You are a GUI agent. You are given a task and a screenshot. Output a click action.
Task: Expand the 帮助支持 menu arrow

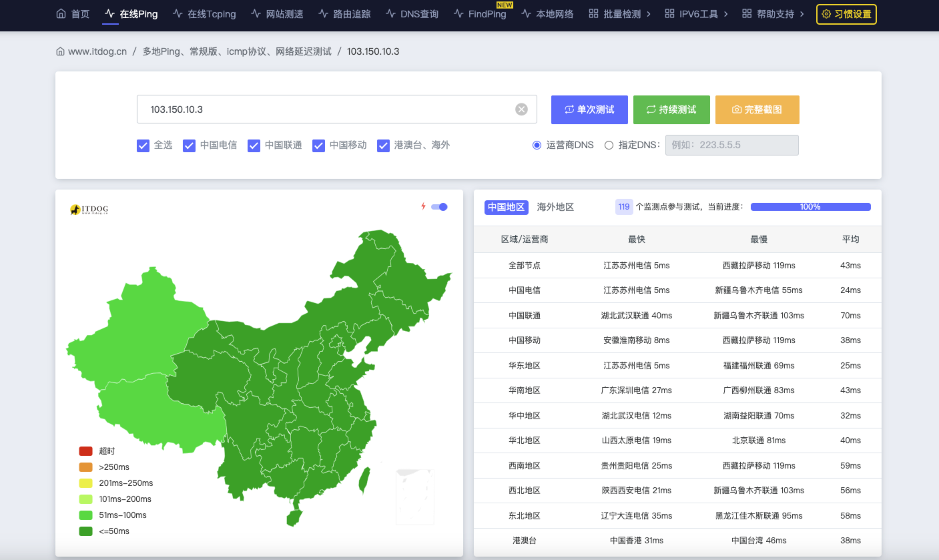point(802,14)
